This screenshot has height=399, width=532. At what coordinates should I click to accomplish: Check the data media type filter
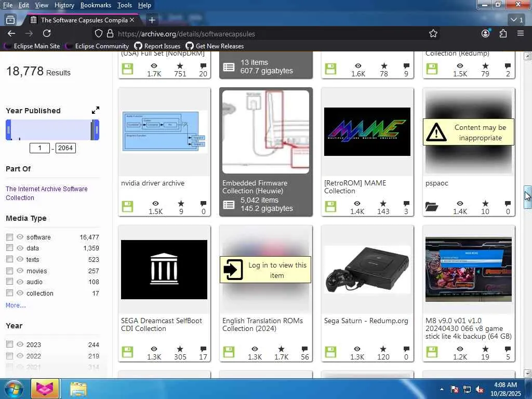click(9, 248)
